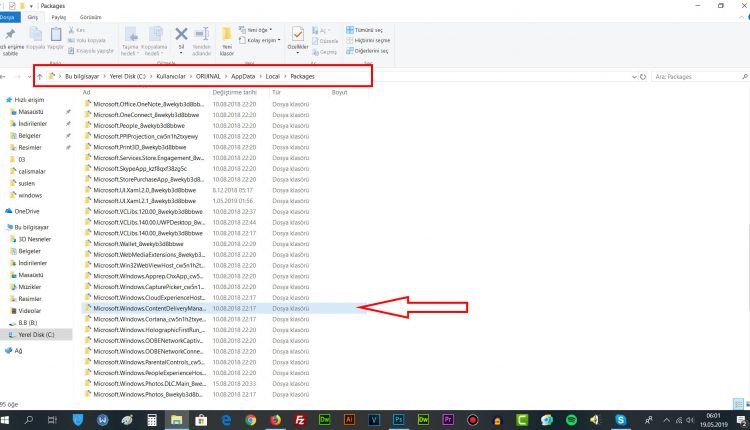
Task: Select the calismalar folder in quick access
Action: 32,171
